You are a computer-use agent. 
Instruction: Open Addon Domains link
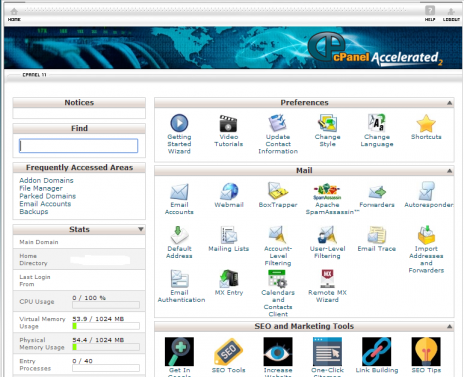(46, 180)
